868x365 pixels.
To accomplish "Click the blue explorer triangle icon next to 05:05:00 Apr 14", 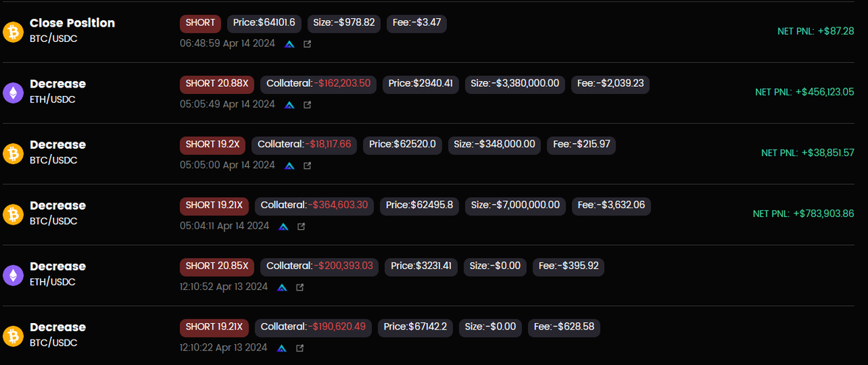I will 289,166.
